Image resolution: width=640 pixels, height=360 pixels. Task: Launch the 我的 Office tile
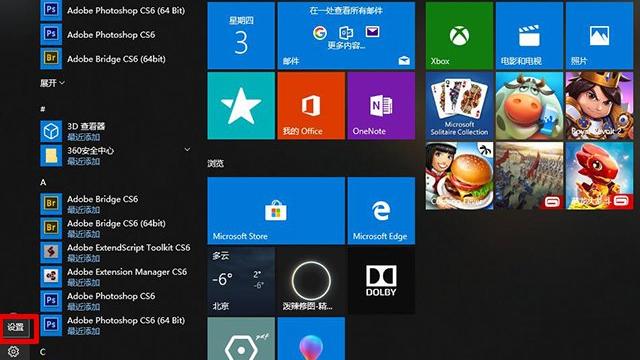tap(311, 106)
